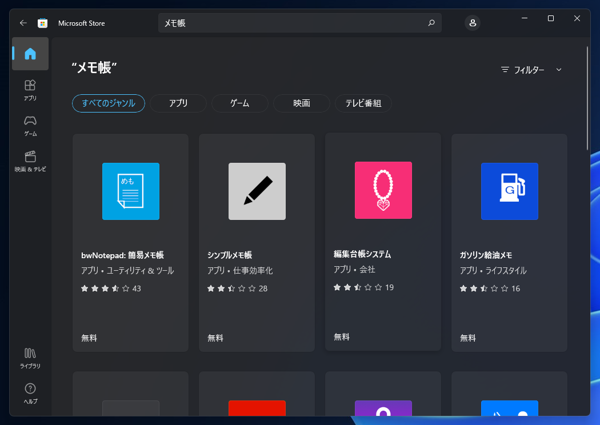Open the ライブラリ sidebar item
The image size is (600, 425).
click(30, 358)
